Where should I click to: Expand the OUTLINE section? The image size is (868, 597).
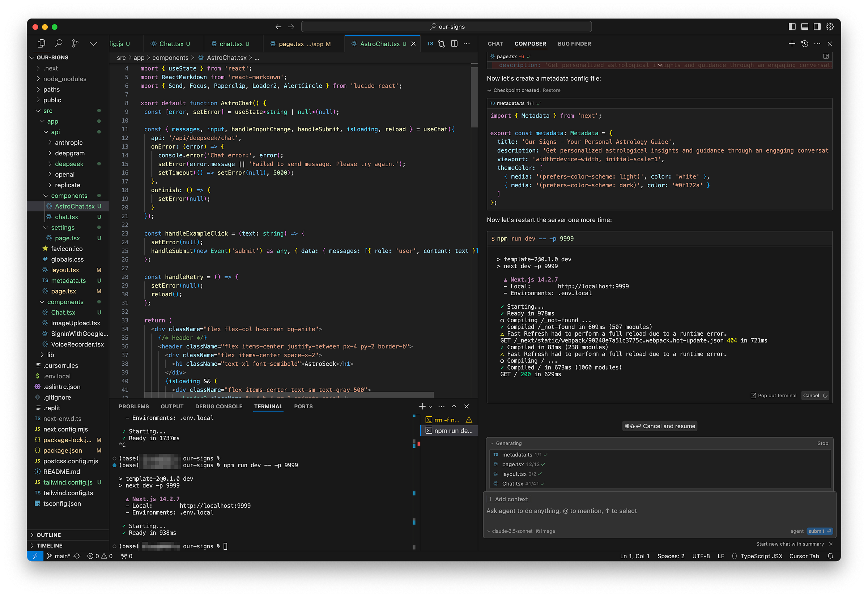49,535
